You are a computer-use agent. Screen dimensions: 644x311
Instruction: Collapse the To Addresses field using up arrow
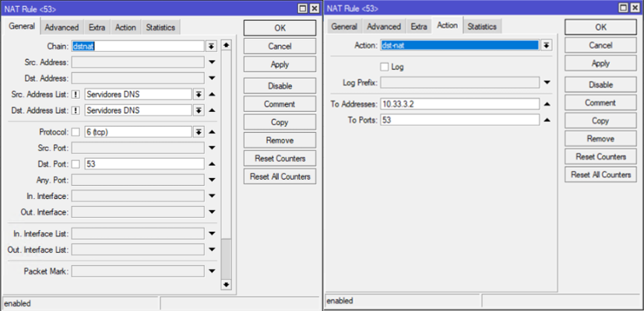[547, 103]
